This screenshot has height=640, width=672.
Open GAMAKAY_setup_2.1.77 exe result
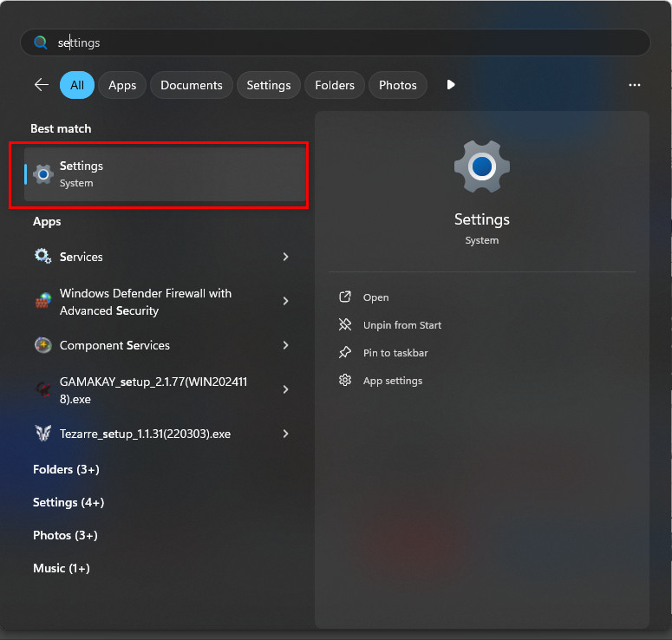coord(160,389)
